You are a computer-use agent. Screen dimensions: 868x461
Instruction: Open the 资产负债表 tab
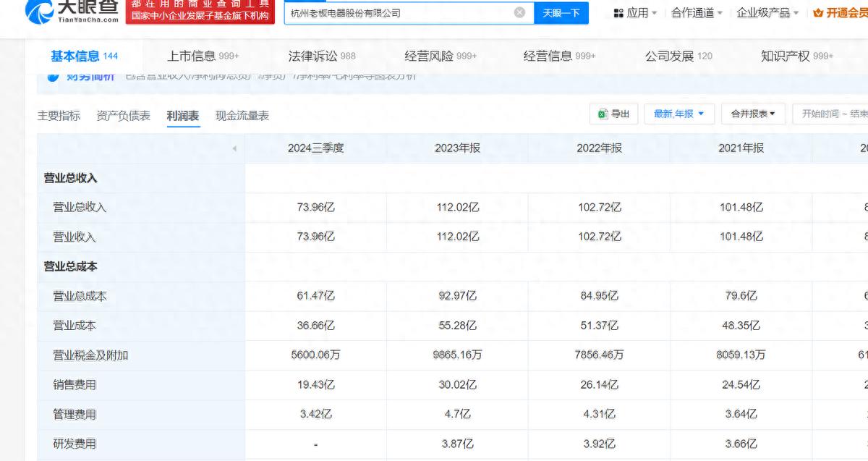coord(123,116)
